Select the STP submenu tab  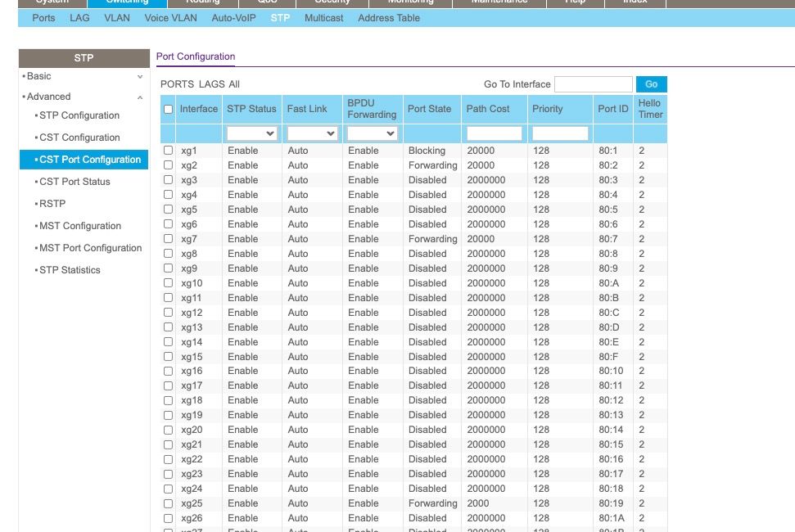[280, 18]
